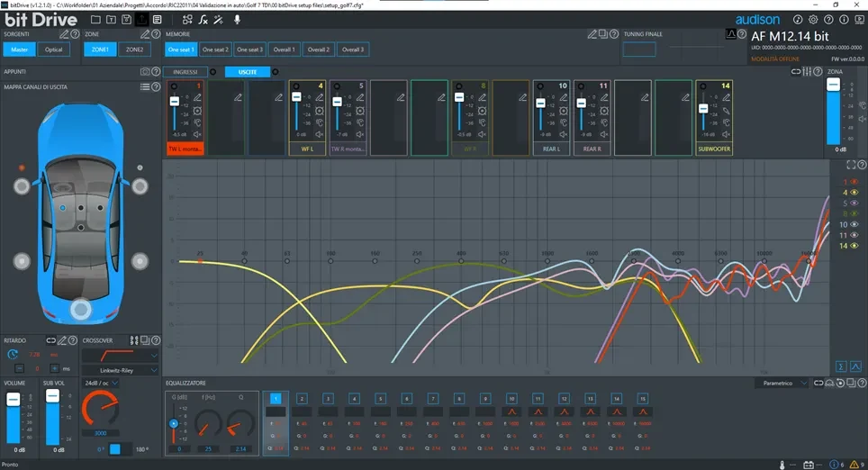
Task: Click the link icon near ZONA panel
Action: pyautogui.click(x=795, y=71)
